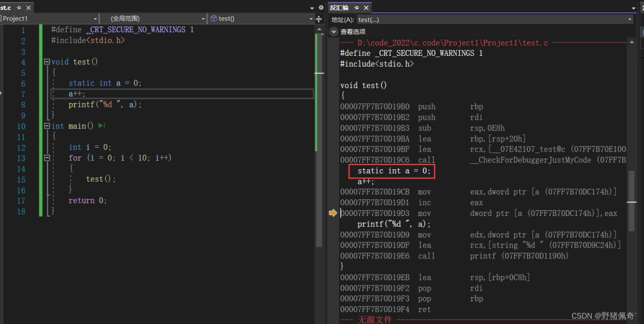644x324 pixels.
Task: Pin the test.c editor tab
Action: point(19,8)
